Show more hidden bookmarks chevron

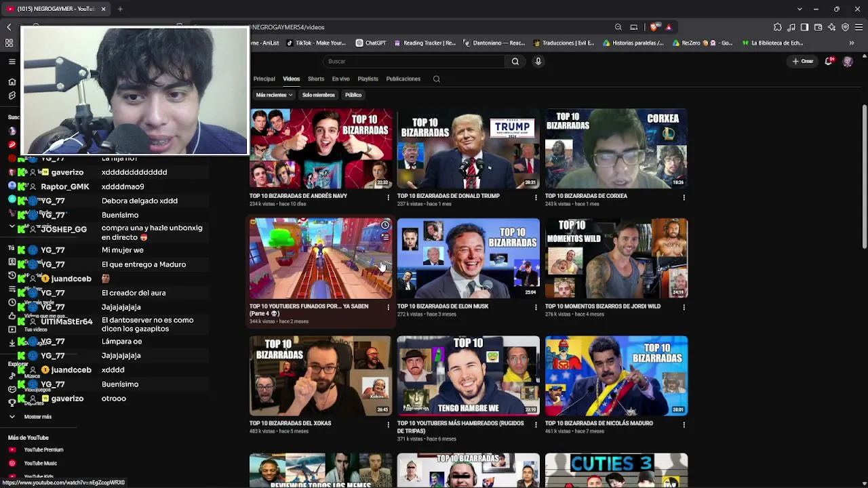[x=852, y=43]
